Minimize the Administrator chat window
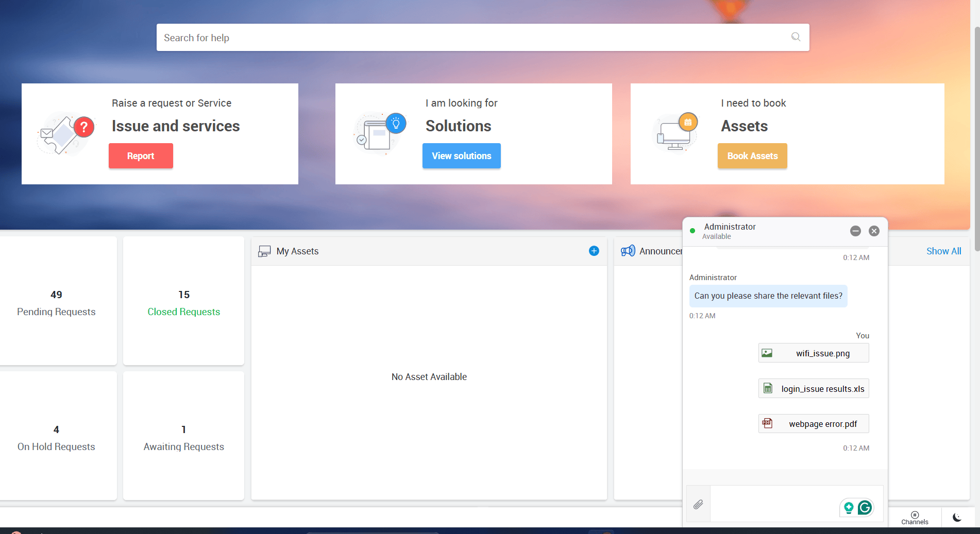Screen dimensions: 980x534 (x=856, y=231)
